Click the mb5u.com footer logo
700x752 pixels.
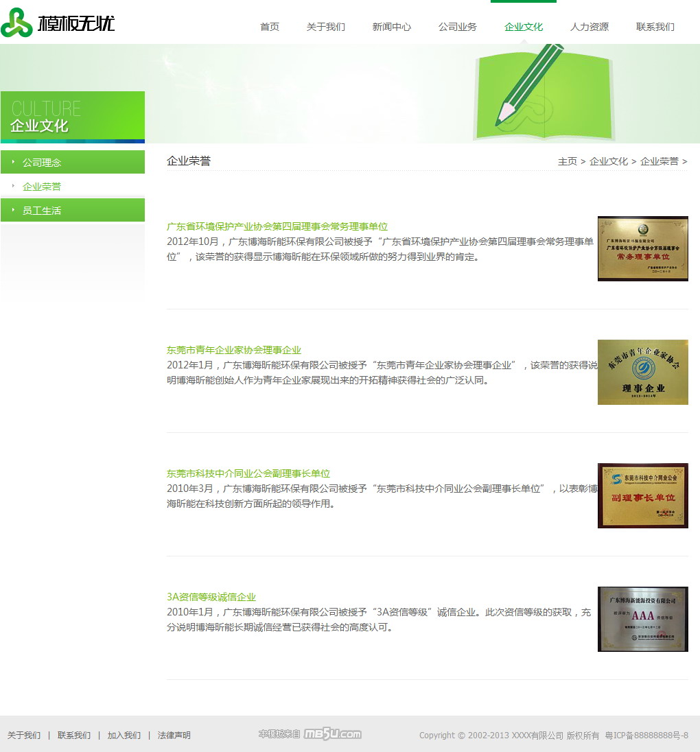click(332, 734)
